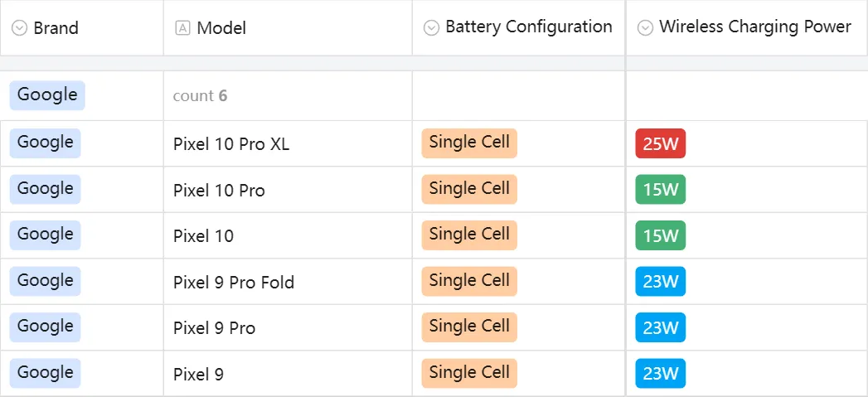
Task: Click the Wireless Charging Power column icon
Action: [645, 27]
